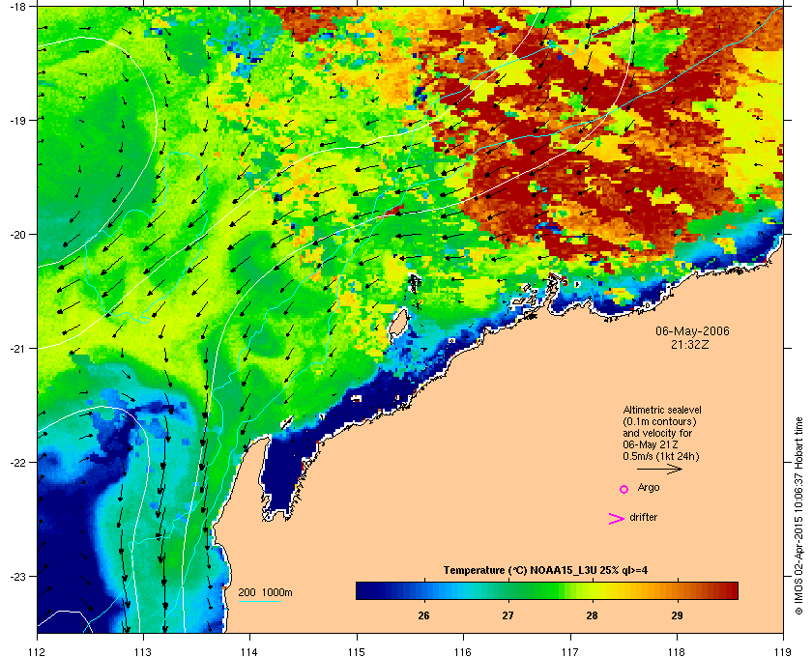The width and height of the screenshot is (812, 657).
Task: Click the temperature color bar at 29
Action: tap(677, 590)
